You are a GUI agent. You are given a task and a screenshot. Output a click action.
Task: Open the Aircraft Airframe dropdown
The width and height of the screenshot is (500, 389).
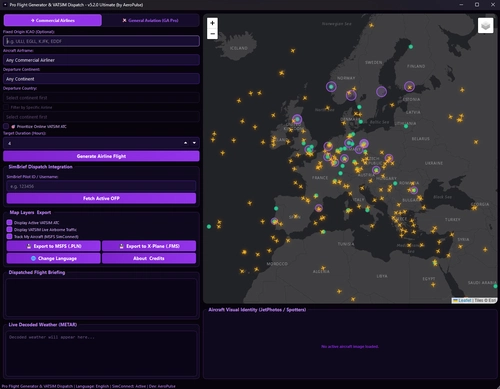click(x=101, y=60)
